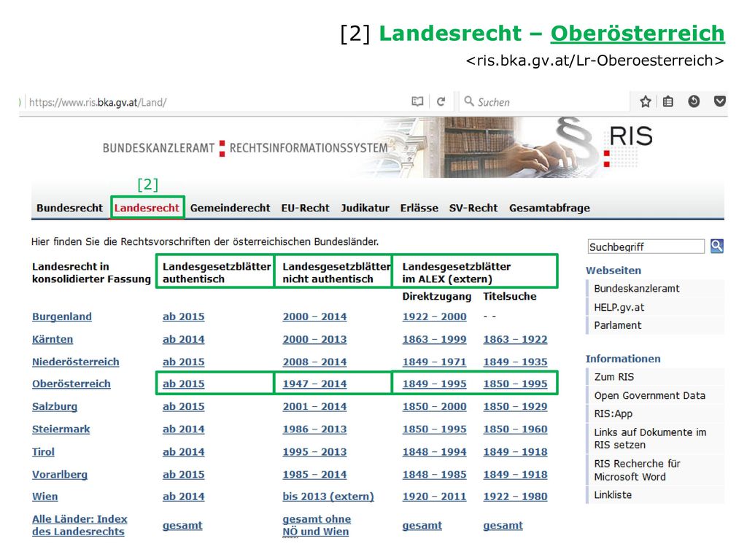Go to the Judikatur tab
This screenshot has width=747, height=560.
click(365, 208)
